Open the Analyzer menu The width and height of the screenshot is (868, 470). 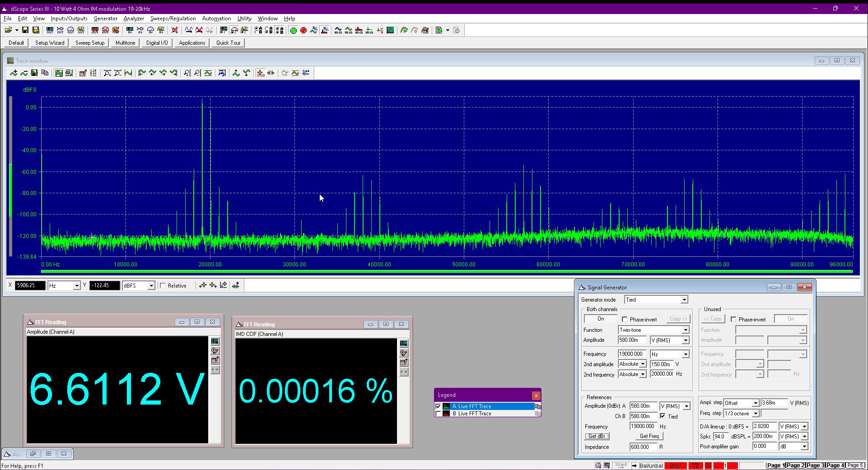[x=134, y=19]
